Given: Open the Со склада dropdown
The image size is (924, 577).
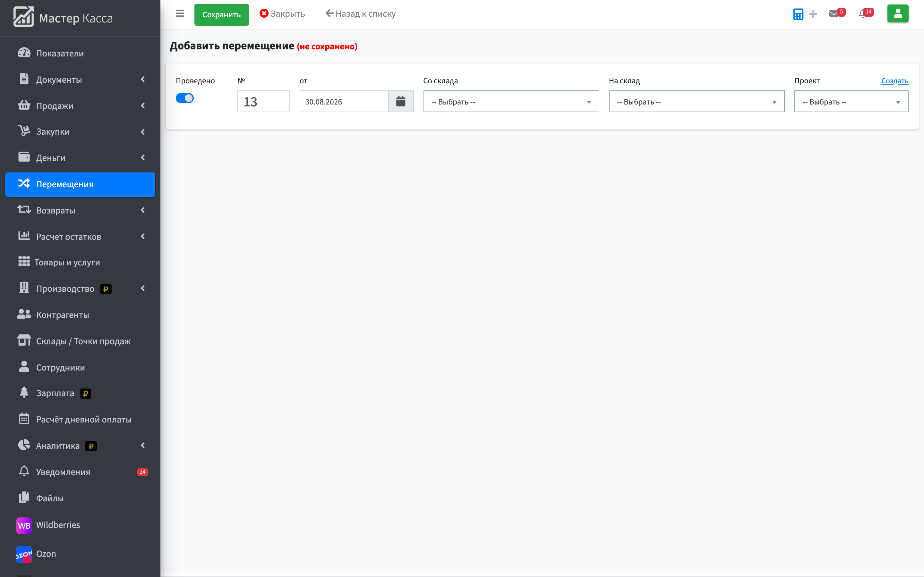Looking at the screenshot, I should click(x=511, y=102).
